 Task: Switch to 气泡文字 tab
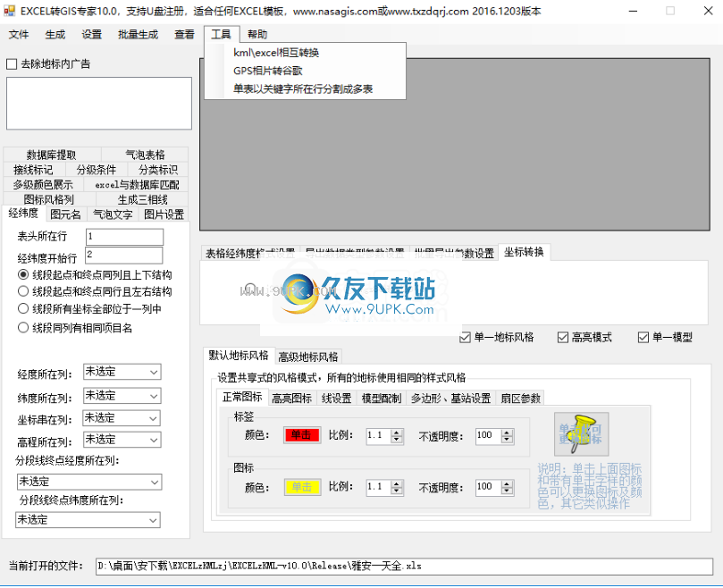pyautogui.click(x=113, y=214)
